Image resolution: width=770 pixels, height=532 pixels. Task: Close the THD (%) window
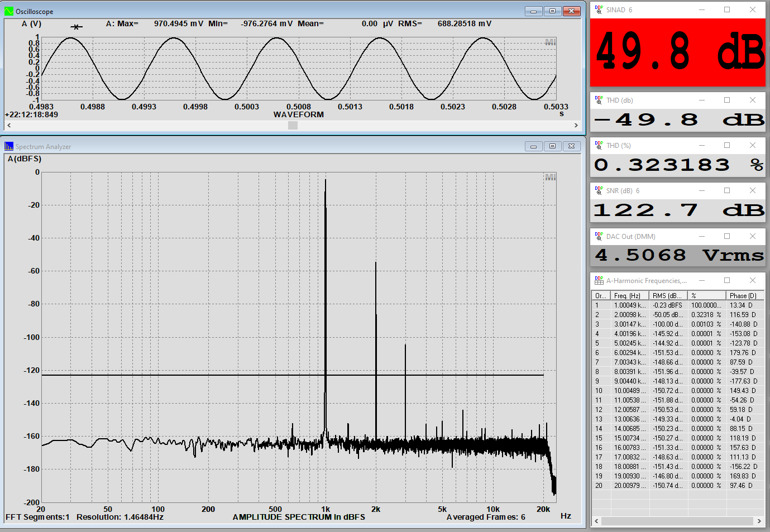pyautogui.click(x=753, y=145)
